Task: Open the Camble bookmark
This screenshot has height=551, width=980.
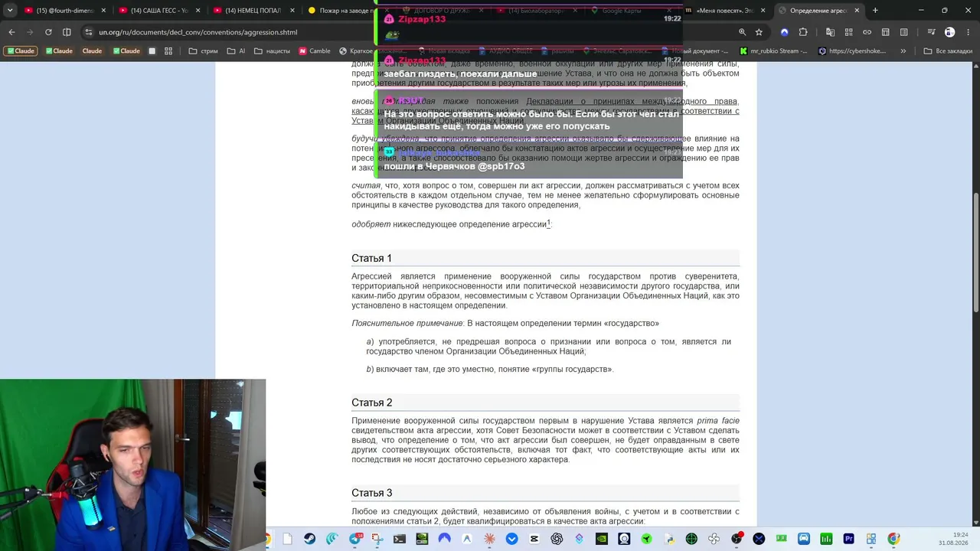Action: pyautogui.click(x=315, y=51)
